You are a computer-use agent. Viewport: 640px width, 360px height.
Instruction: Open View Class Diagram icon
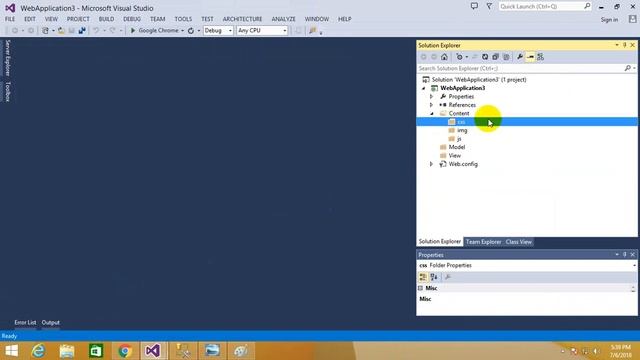click(x=540, y=57)
